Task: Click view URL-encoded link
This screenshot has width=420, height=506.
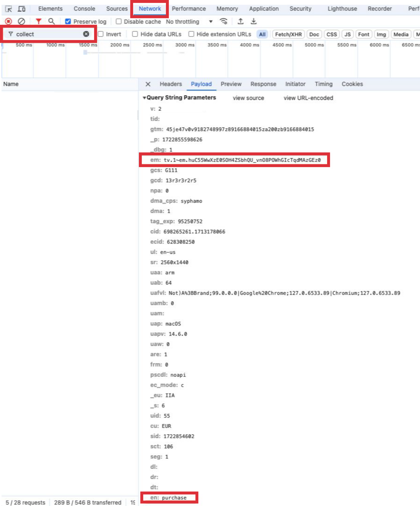Action: [x=308, y=98]
